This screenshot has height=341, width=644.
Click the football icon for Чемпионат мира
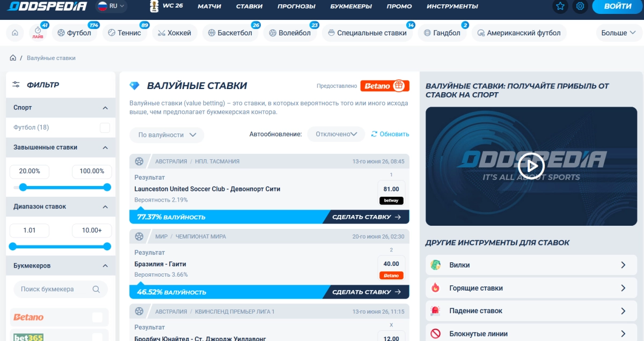(x=140, y=236)
